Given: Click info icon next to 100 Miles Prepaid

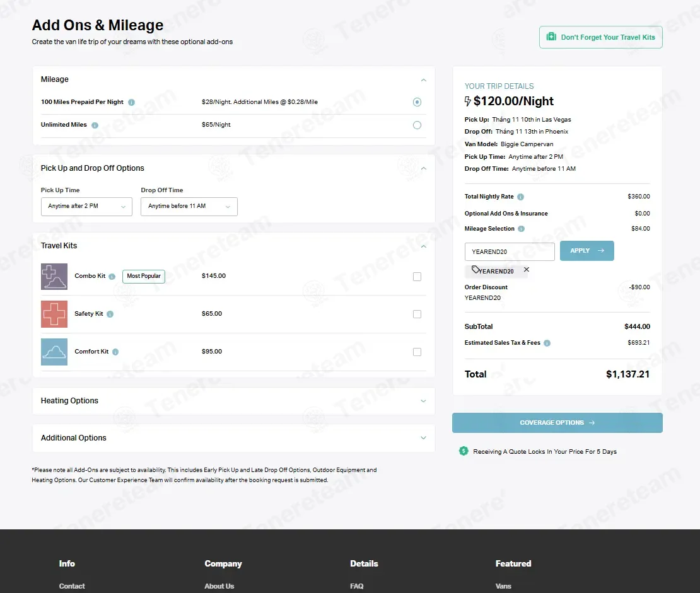Looking at the screenshot, I should 131,102.
